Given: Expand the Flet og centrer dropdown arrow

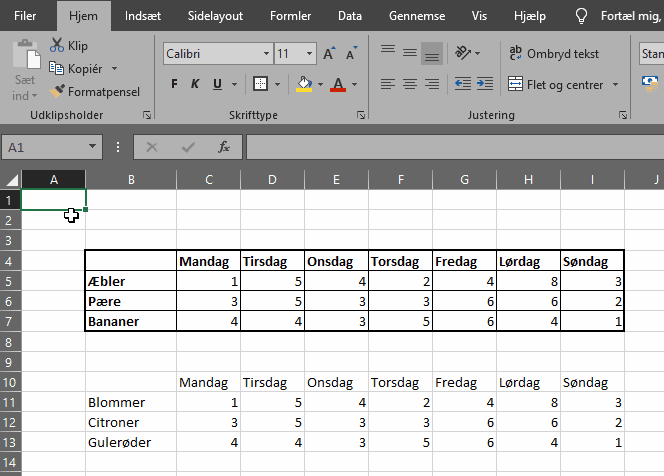Looking at the screenshot, I should [615, 85].
